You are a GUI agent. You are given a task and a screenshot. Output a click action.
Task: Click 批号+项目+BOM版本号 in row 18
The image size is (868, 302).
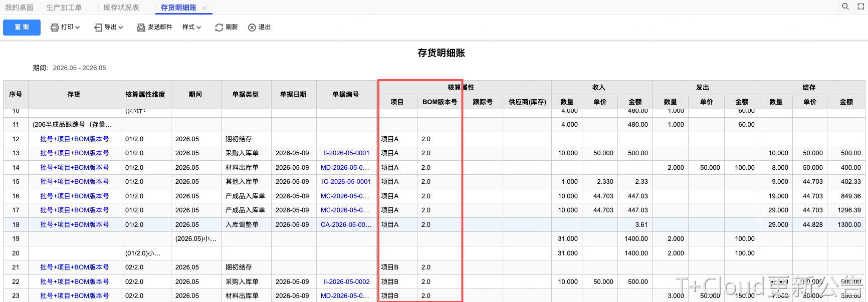coord(74,225)
